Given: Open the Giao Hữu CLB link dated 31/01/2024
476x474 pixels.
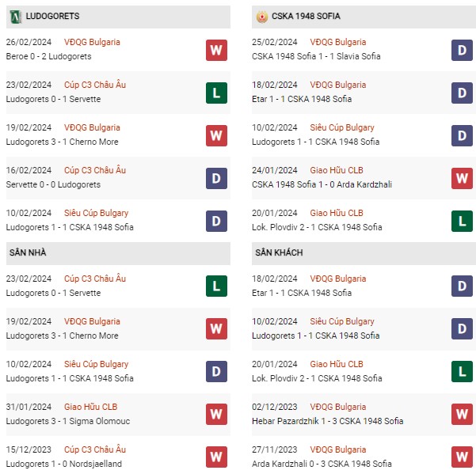Looking at the screenshot, I should click(x=90, y=407).
